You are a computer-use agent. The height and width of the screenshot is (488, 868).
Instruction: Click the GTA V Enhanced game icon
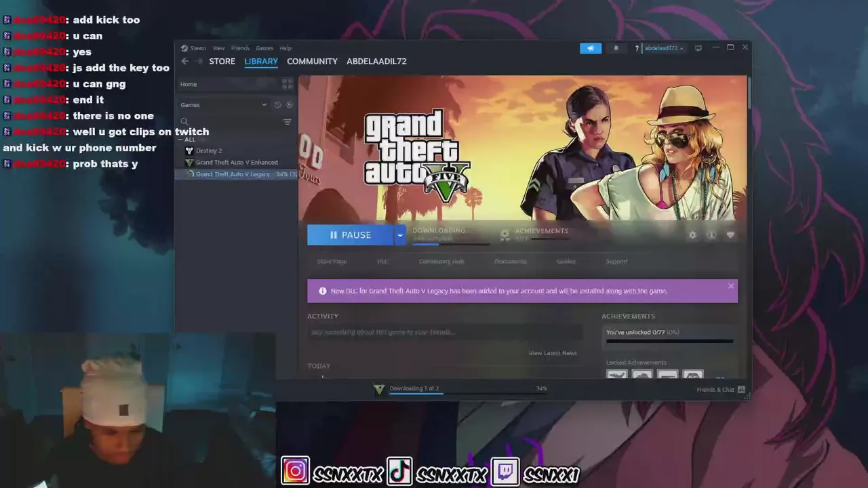coord(189,163)
